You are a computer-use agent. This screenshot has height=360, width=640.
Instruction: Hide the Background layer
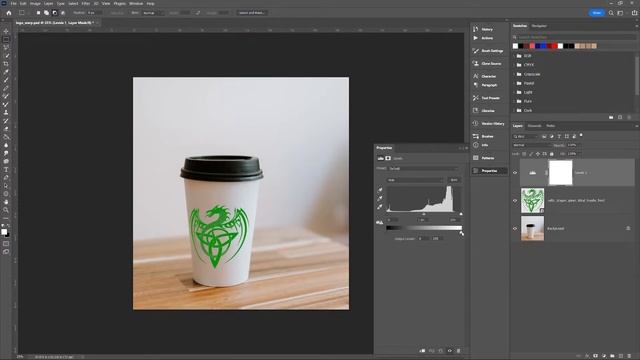tap(515, 229)
